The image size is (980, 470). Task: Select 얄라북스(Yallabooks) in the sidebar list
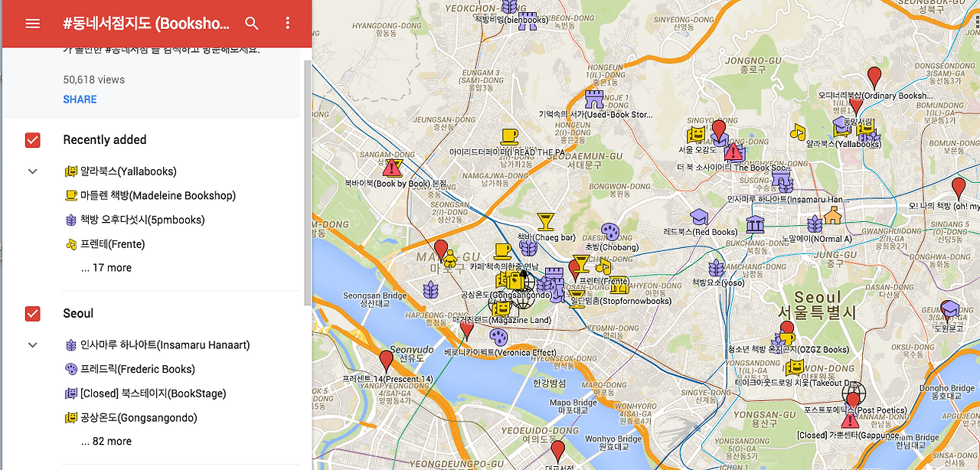click(x=121, y=171)
